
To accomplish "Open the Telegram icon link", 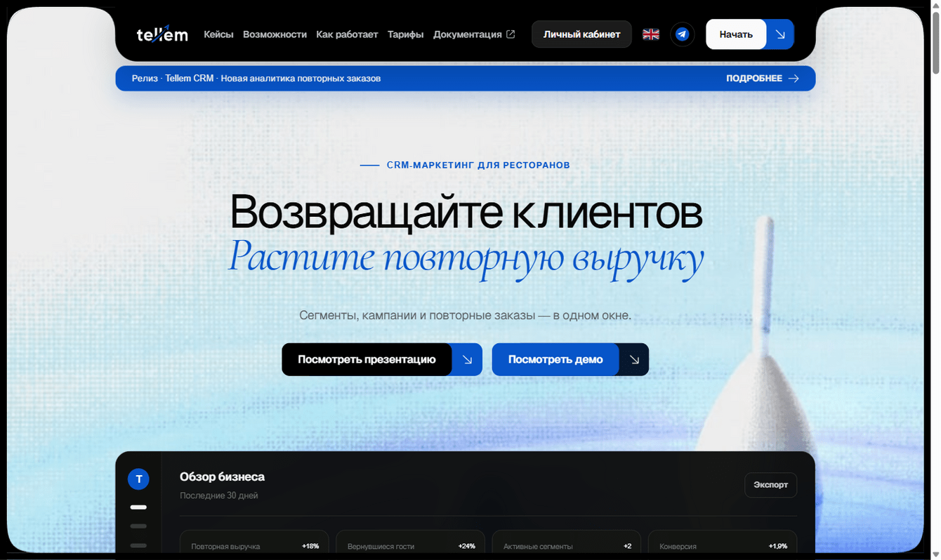I will pyautogui.click(x=682, y=34).
